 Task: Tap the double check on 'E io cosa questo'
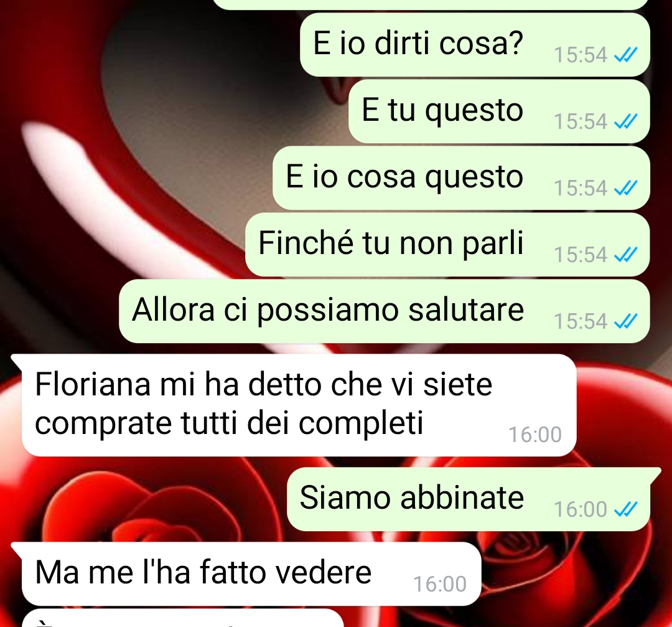[x=626, y=188]
